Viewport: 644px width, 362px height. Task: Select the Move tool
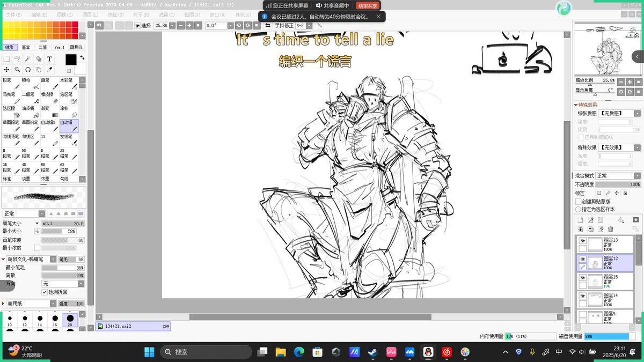click(x=6, y=70)
